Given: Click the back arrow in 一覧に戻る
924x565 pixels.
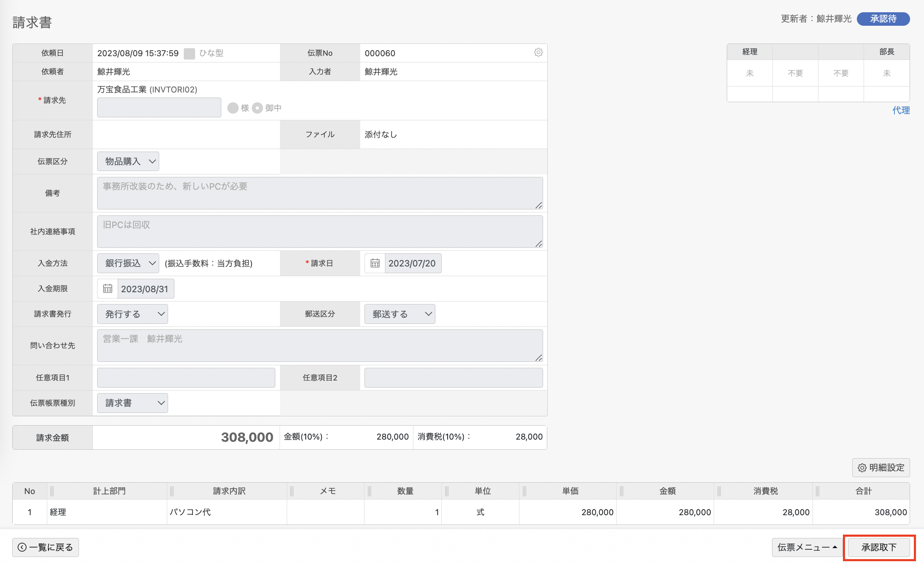Looking at the screenshot, I should tap(22, 547).
